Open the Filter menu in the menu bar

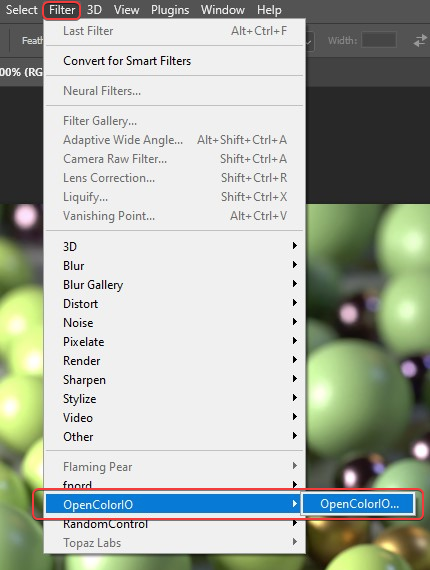[62, 10]
